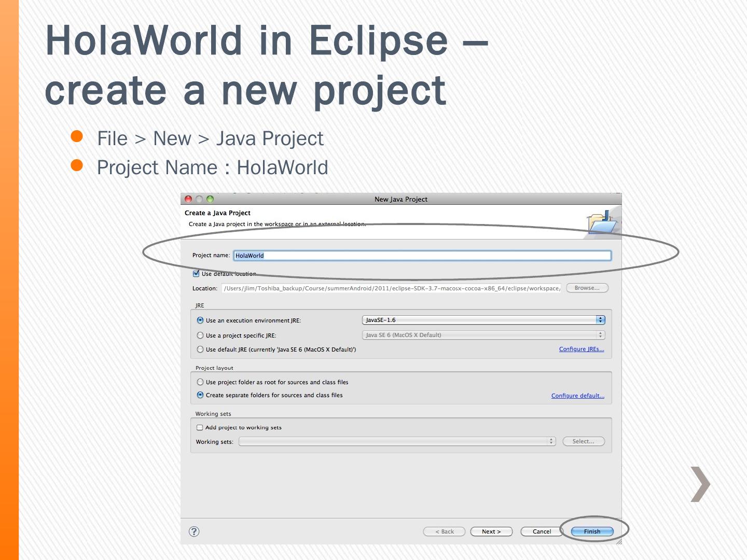Click the Project name input field
The height and width of the screenshot is (560, 747).
pos(422,255)
